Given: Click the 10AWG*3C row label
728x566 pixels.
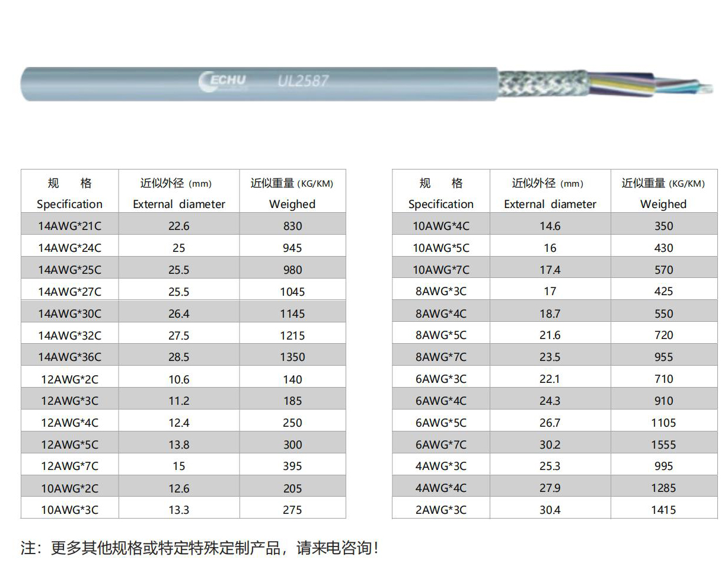Looking at the screenshot, I should 70,510.
